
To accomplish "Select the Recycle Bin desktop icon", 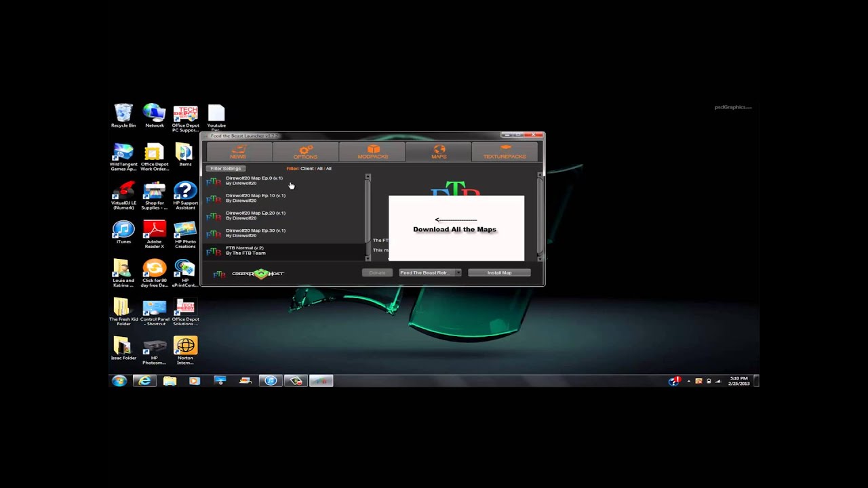I will coord(123,116).
